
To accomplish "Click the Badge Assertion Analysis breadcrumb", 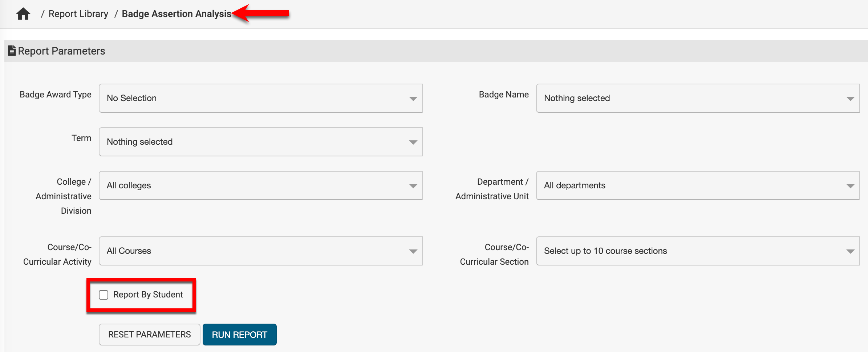I will pyautogui.click(x=177, y=14).
